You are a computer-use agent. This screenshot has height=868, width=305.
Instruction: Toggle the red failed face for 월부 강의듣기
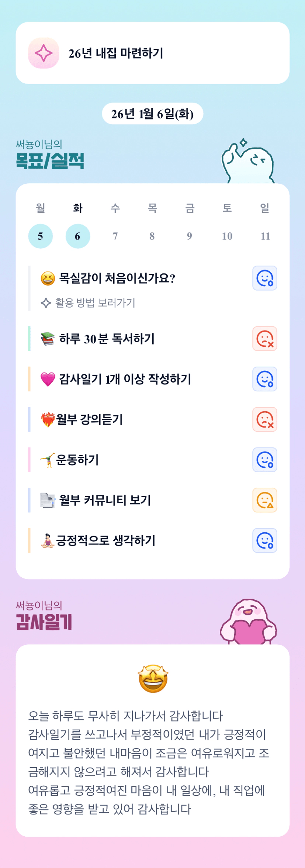[x=264, y=419]
